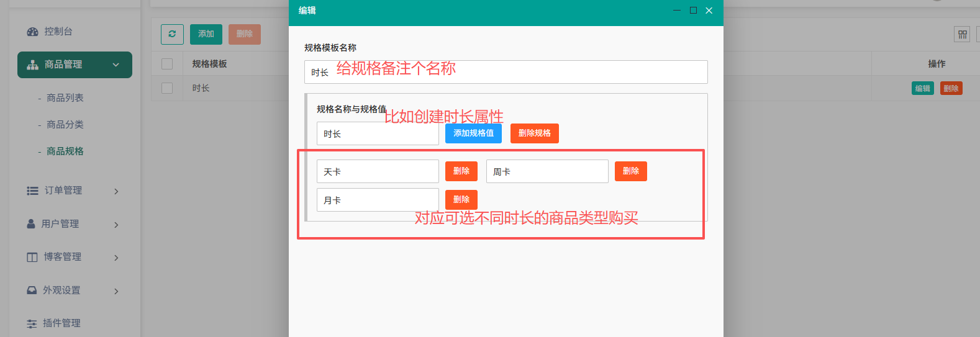Click the 插件管理 sliders icon

[32, 323]
